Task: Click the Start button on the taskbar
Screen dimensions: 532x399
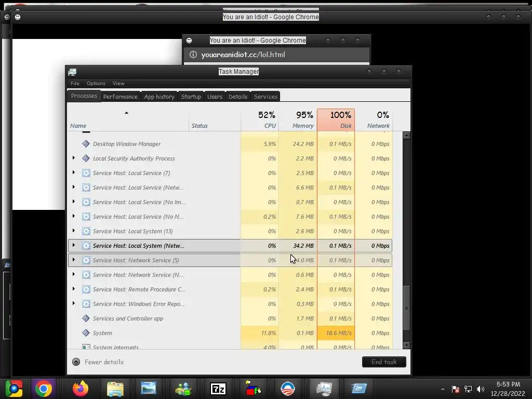Action: tap(14, 389)
